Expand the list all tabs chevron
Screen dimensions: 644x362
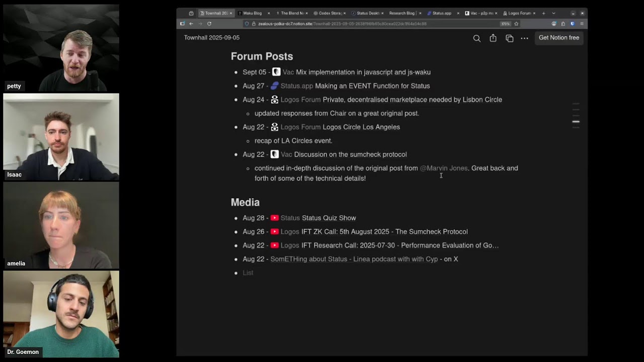[x=553, y=13]
